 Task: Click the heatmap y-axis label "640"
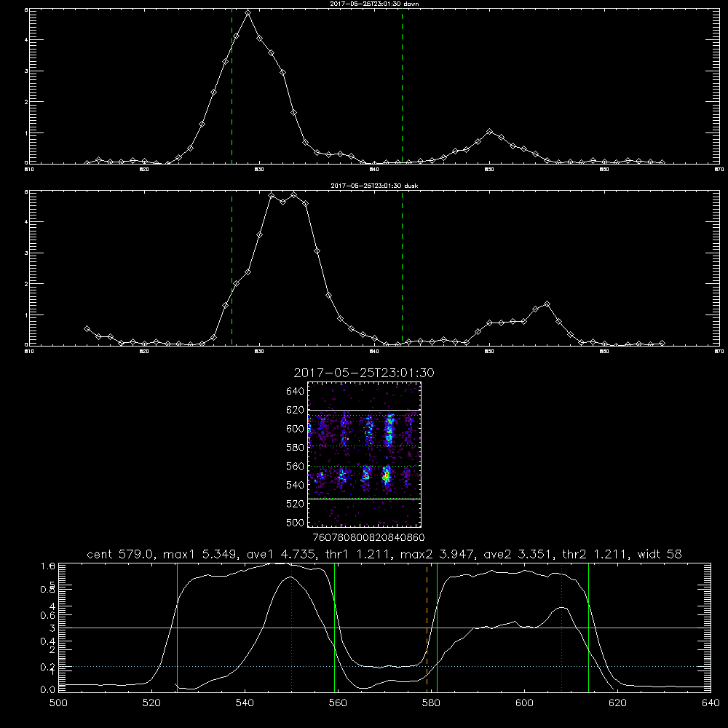tap(295, 391)
